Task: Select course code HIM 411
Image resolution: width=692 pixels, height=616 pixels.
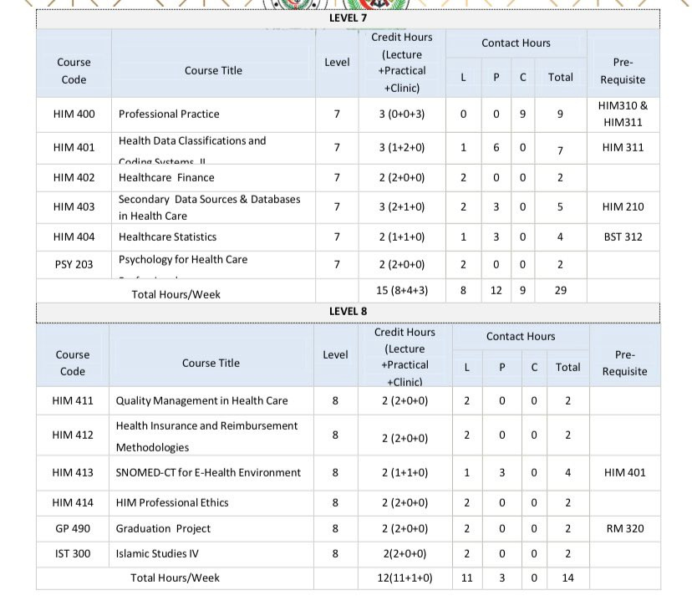Action: coord(73,401)
